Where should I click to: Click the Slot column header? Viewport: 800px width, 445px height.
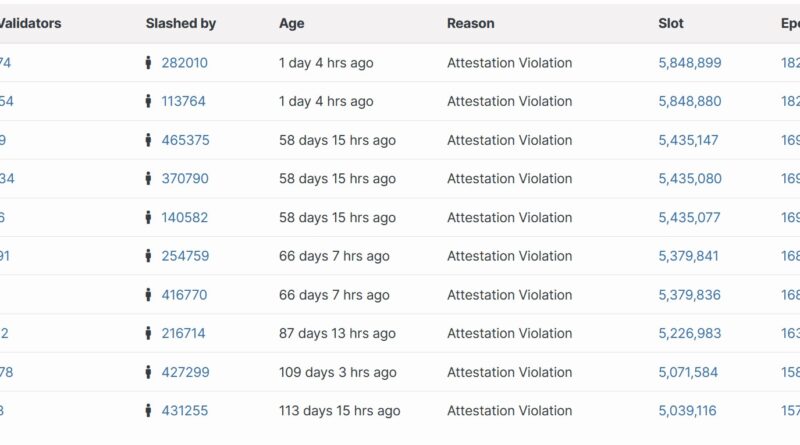[671, 23]
